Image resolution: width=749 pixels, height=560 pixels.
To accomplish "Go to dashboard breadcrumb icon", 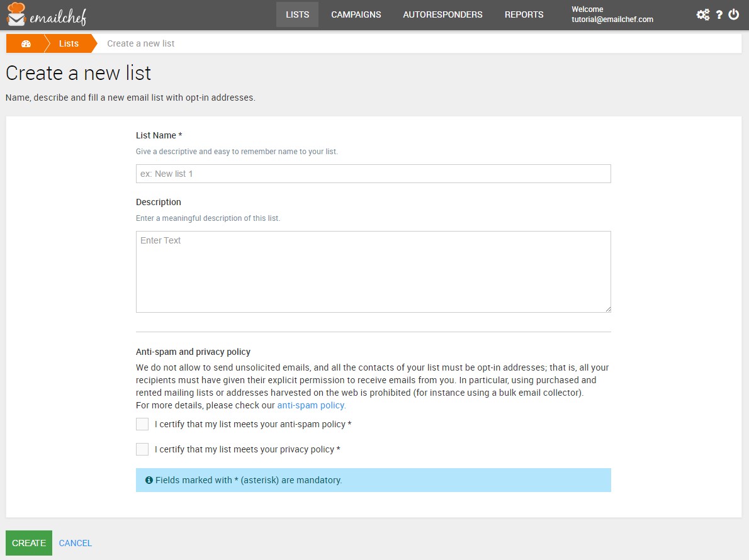I will coord(26,44).
